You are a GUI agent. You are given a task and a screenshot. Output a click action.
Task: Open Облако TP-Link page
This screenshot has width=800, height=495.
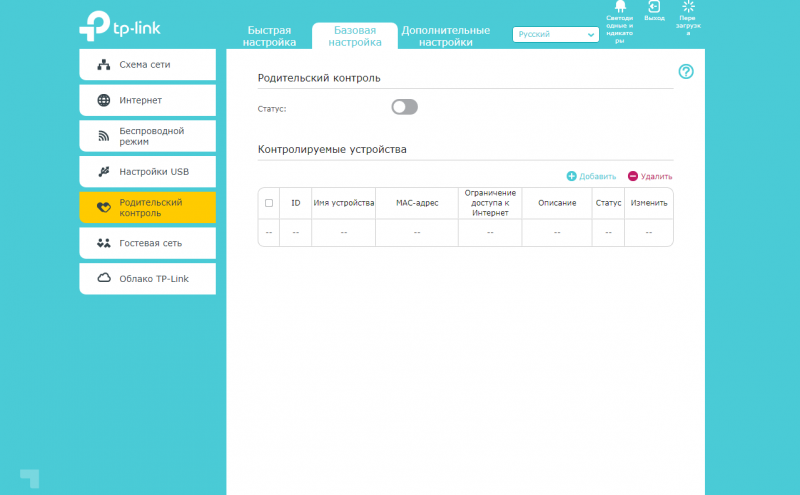tap(147, 279)
